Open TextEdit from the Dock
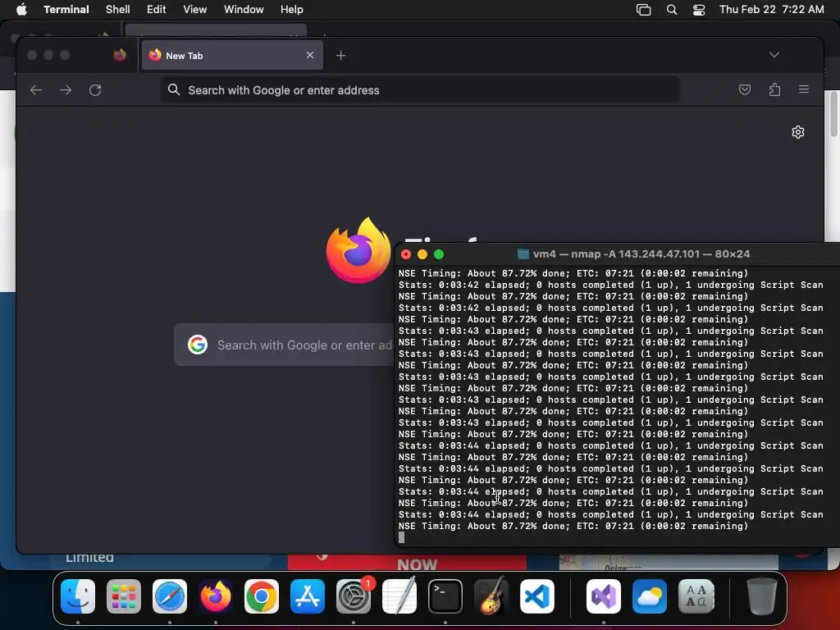The image size is (840, 630). (x=399, y=596)
